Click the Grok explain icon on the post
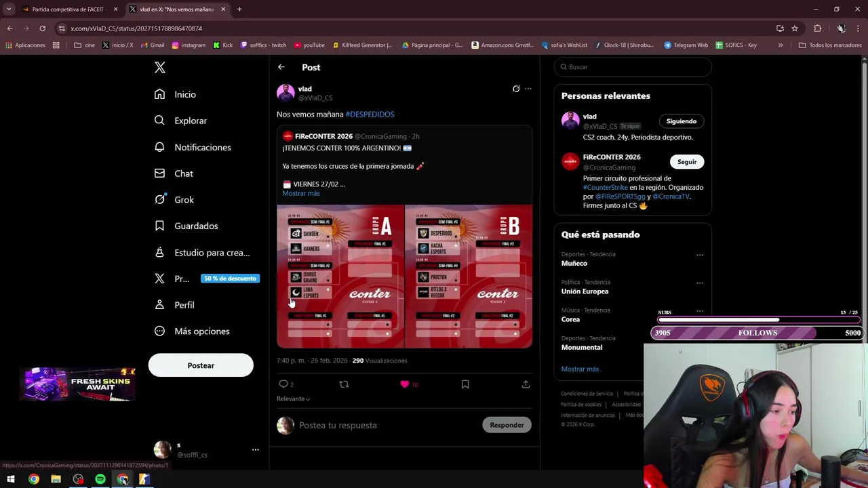 pos(516,89)
